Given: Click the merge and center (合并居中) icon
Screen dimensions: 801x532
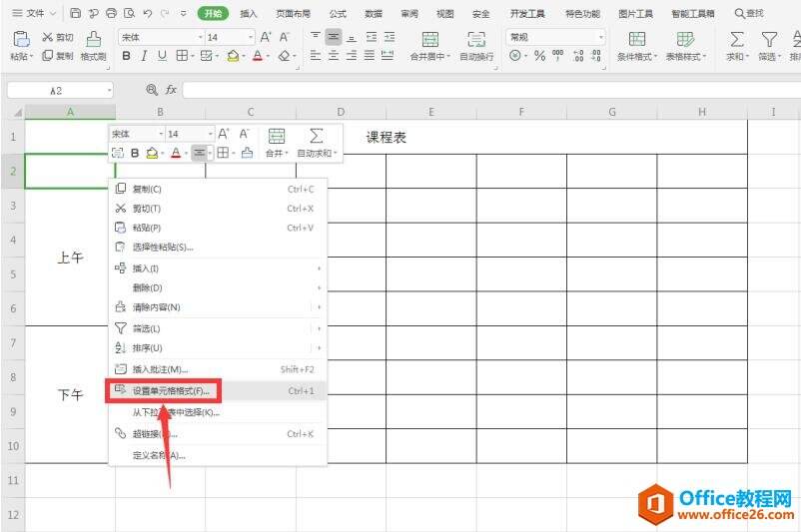Looking at the screenshot, I should 430,40.
